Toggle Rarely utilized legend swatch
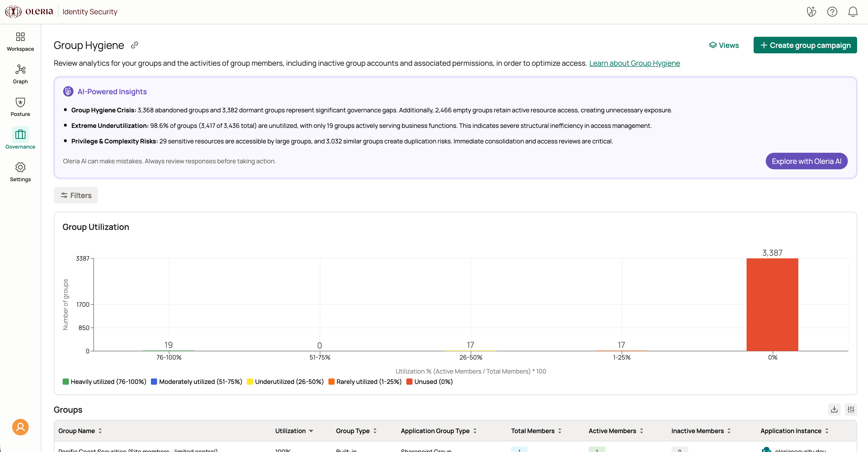The width and height of the screenshot is (868, 452). (331, 382)
